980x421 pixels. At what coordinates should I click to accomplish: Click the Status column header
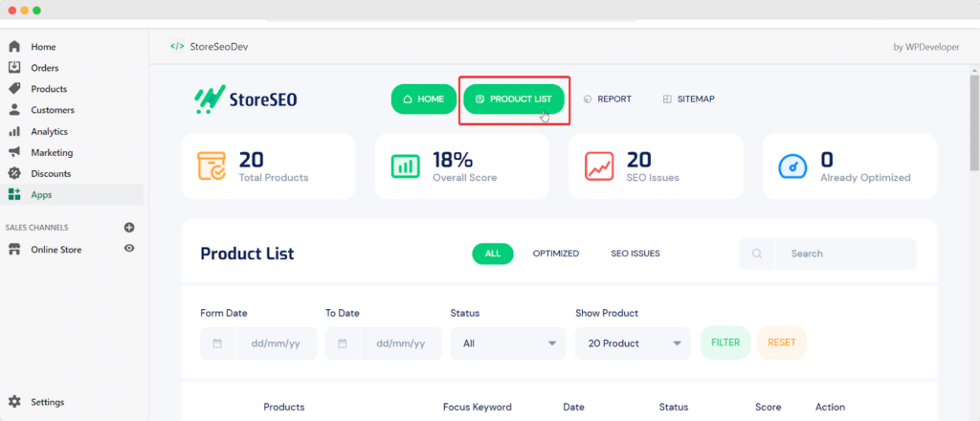(674, 408)
